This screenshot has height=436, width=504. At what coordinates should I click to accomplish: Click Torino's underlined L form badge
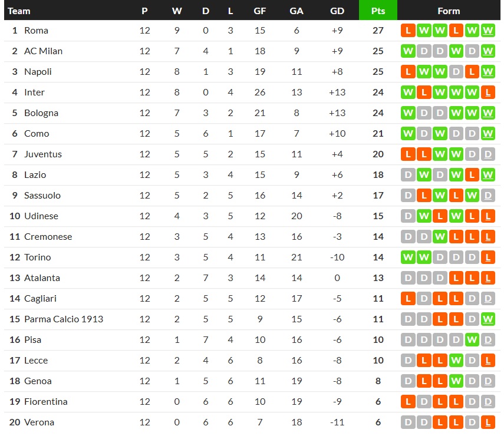487,257
